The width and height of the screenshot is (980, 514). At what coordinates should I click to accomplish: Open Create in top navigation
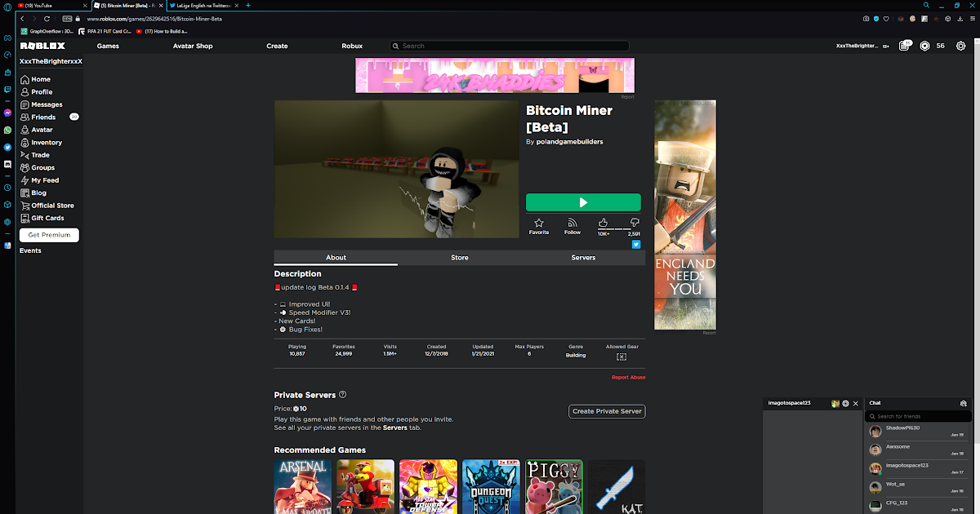[x=277, y=46]
